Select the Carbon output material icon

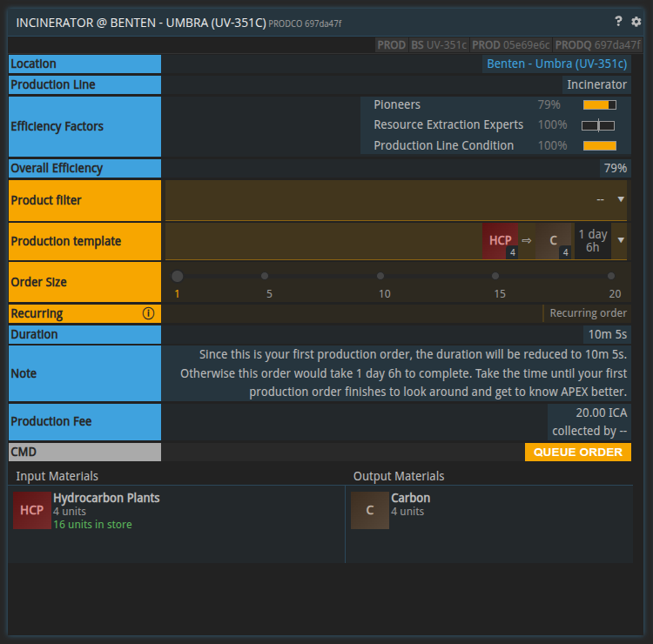coord(370,510)
